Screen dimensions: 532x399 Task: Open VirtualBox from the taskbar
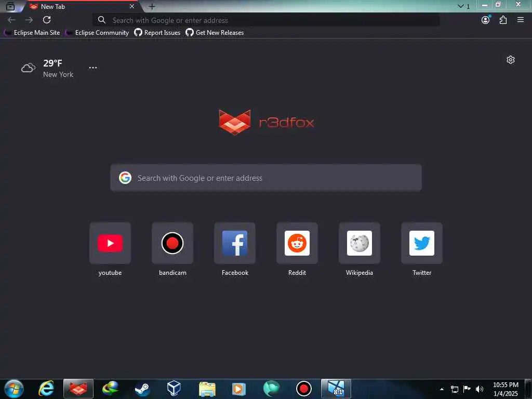[x=174, y=389]
